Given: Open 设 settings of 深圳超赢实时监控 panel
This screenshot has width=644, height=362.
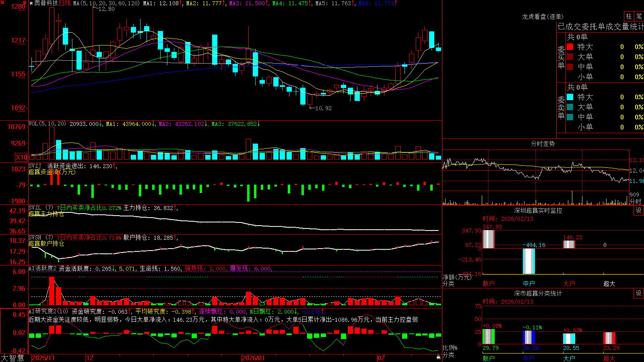Looking at the screenshot, I should pyautogui.click(x=639, y=210).
